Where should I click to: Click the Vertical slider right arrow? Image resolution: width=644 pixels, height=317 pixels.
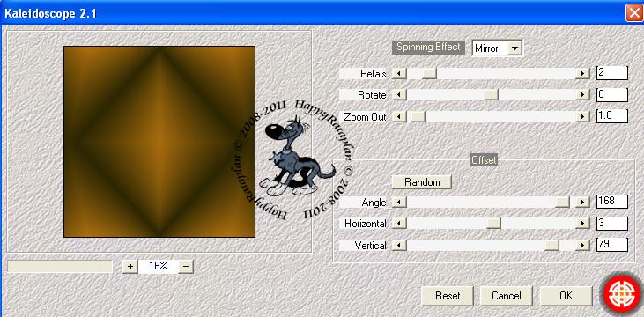pyautogui.click(x=582, y=245)
